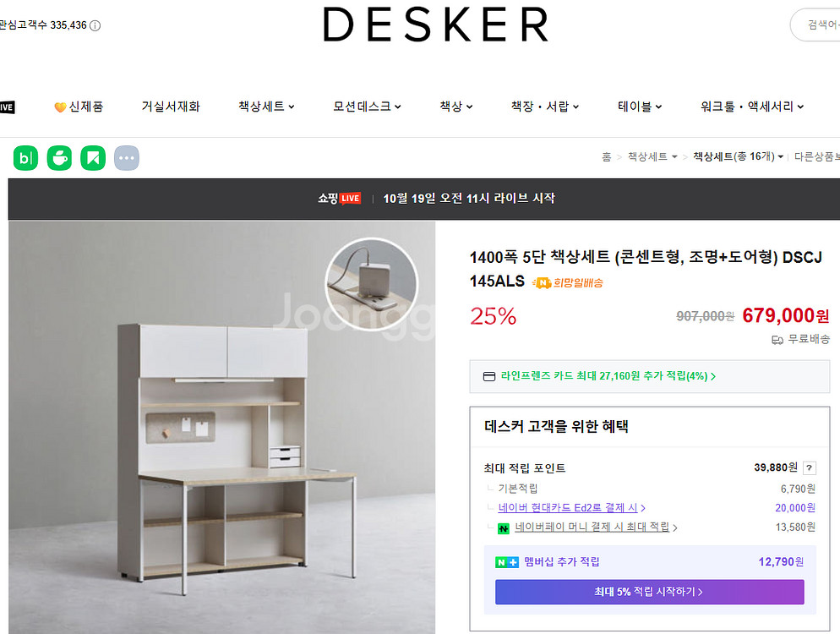Viewport: 840px width, 634px height.
Task: Open the 거실서재화 menu item
Action: click(x=171, y=107)
